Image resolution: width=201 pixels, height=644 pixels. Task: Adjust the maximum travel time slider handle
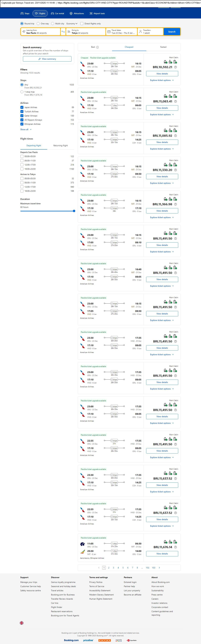[x=74, y=211]
